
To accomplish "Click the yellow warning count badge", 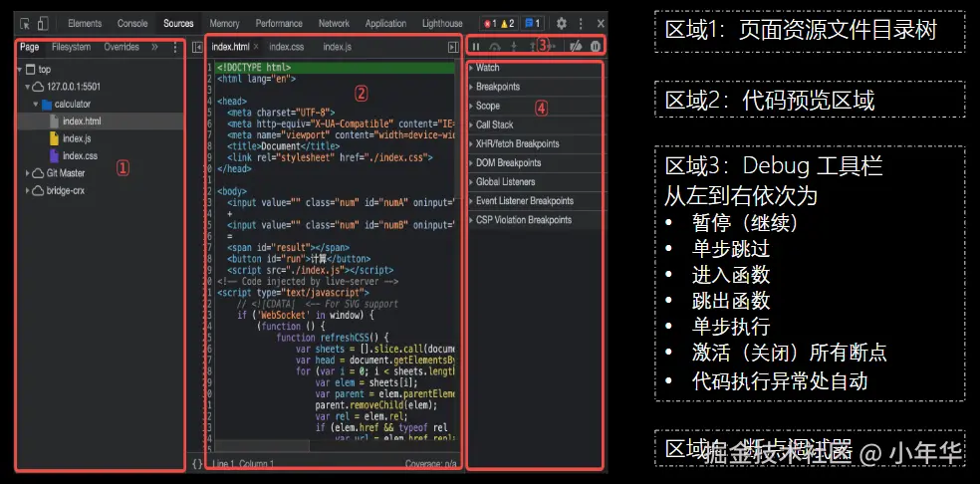I will point(508,24).
